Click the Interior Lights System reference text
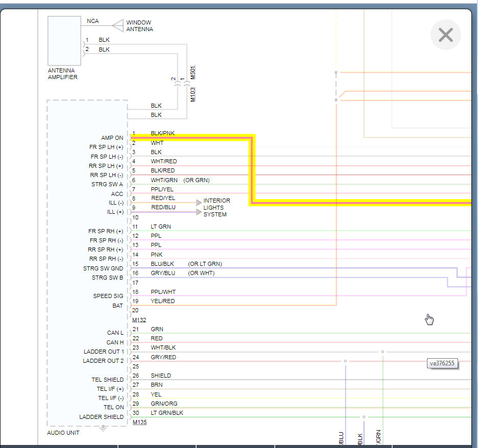Image resolution: width=478 pixels, height=448 pixels. coord(217,208)
